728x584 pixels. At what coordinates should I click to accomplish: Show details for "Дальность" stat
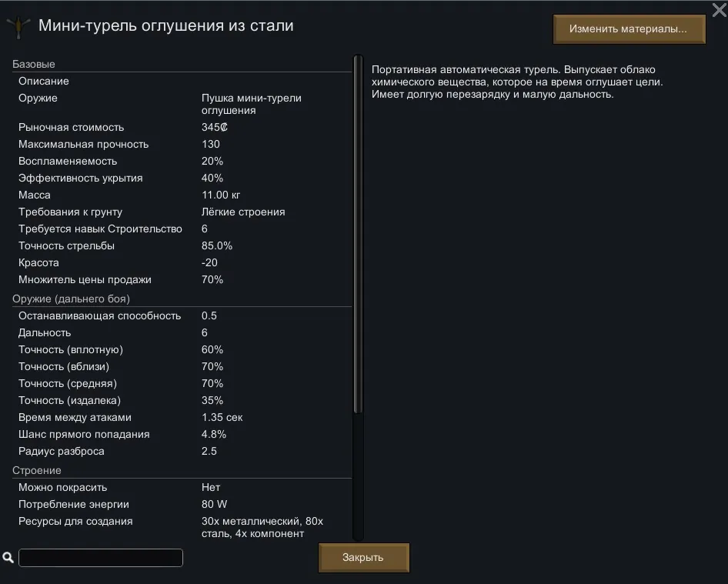pos(182,332)
